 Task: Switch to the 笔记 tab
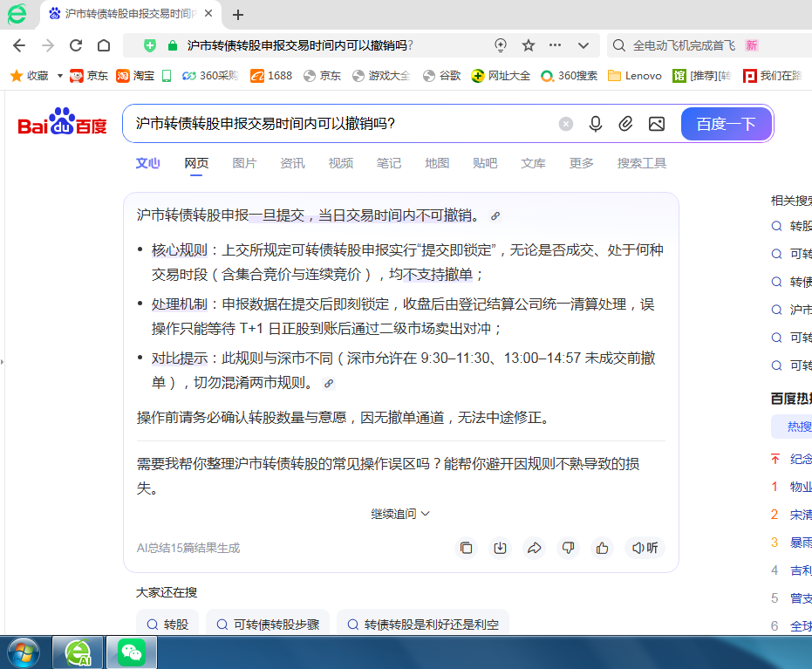pos(389,163)
